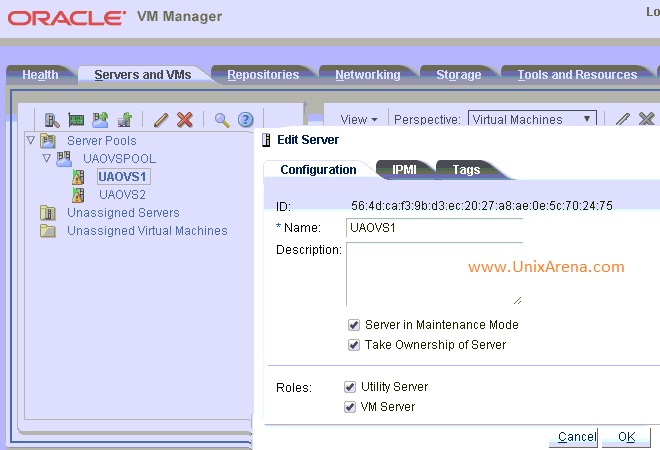Click the Create Virtual Machine icon
Image resolution: width=660 pixels, height=450 pixels.
[x=125, y=120]
